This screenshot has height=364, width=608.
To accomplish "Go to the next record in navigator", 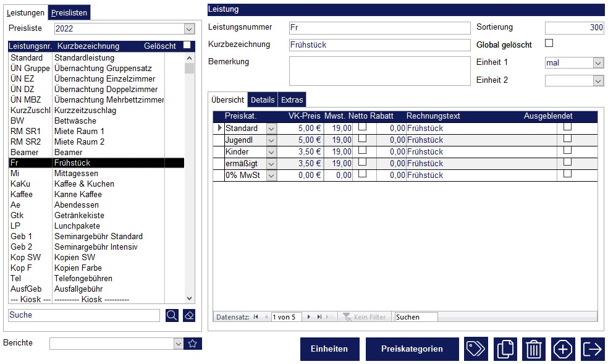I will tap(309, 317).
